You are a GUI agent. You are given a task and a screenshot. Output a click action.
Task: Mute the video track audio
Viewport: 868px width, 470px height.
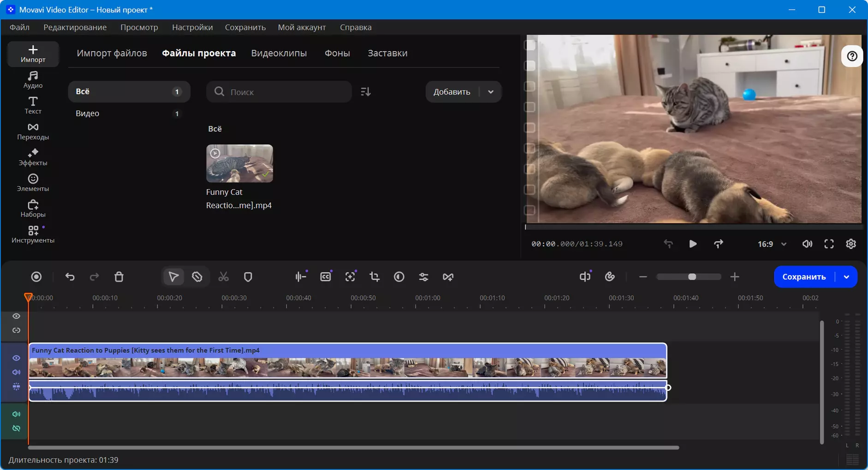coord(16,372)
